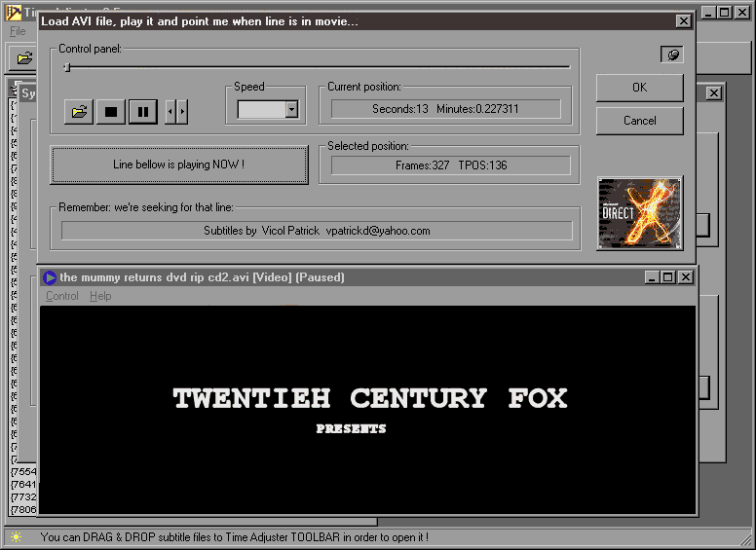Close the main Time Adjuster window
756x550 pixels.
tap(741, 13)
